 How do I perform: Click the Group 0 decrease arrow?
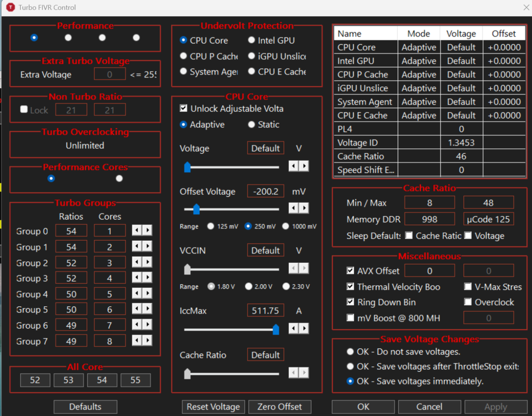[x=137, y=230]
